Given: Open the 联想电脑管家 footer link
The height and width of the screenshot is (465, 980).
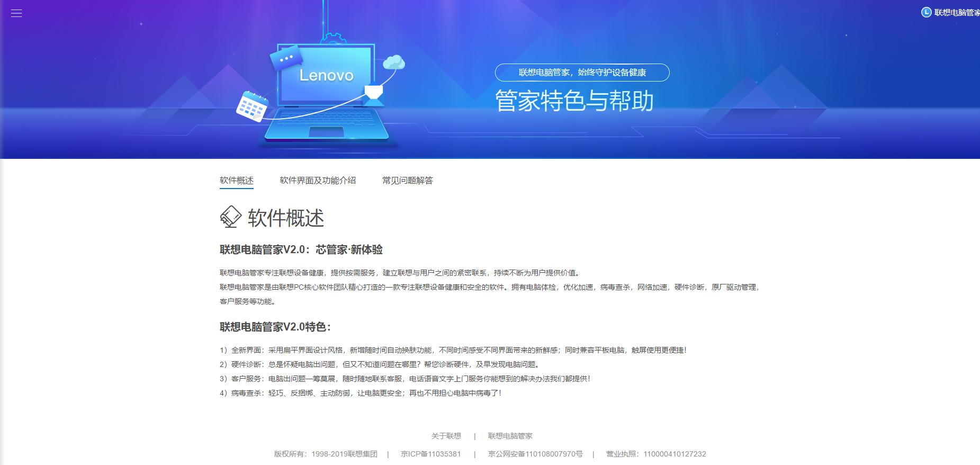Looking at the screenshot, I should click(x=510, y=436).
